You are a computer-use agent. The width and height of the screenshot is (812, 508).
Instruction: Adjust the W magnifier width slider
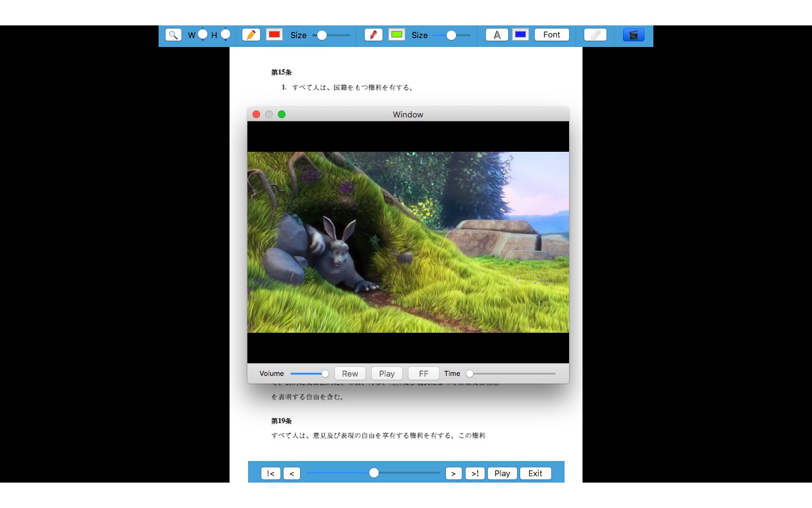[202, 34]
